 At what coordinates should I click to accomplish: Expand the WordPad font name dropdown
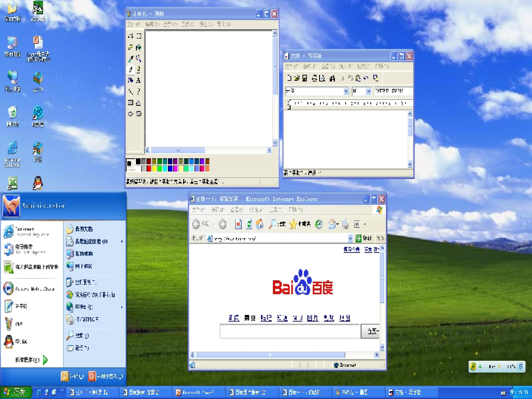click(346, 91)
